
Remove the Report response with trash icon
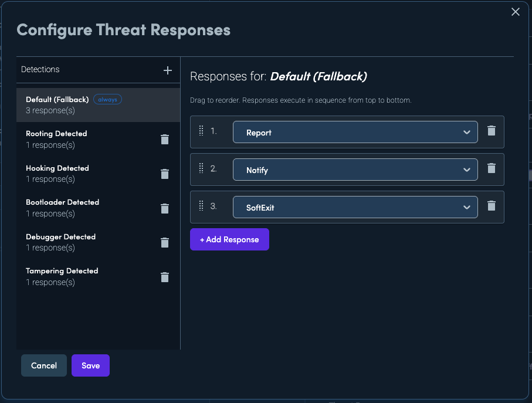click(492, 131)
